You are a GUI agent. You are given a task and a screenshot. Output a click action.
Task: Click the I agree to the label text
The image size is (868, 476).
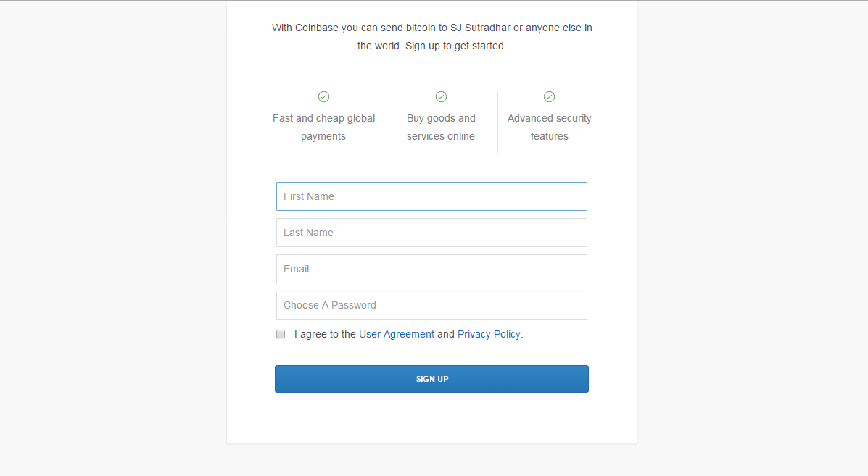tap(325, 334)
